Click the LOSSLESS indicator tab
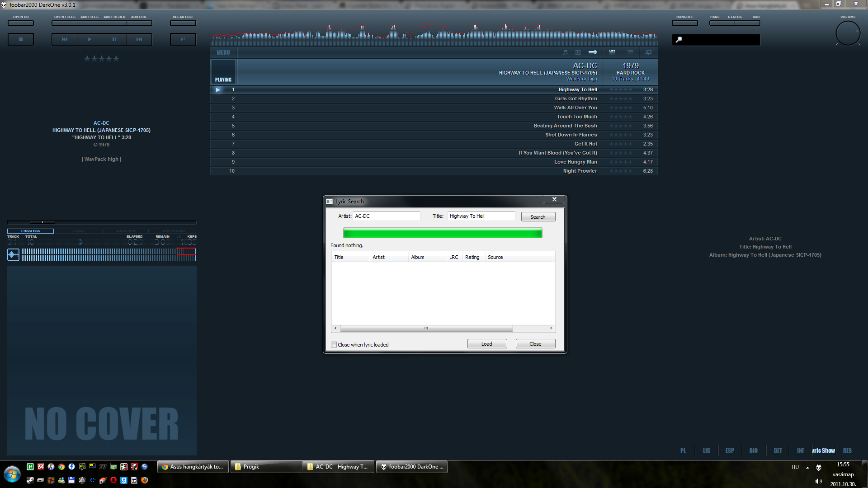The width and height of the screenshot is (868, 488). click(x=31, y=231)
